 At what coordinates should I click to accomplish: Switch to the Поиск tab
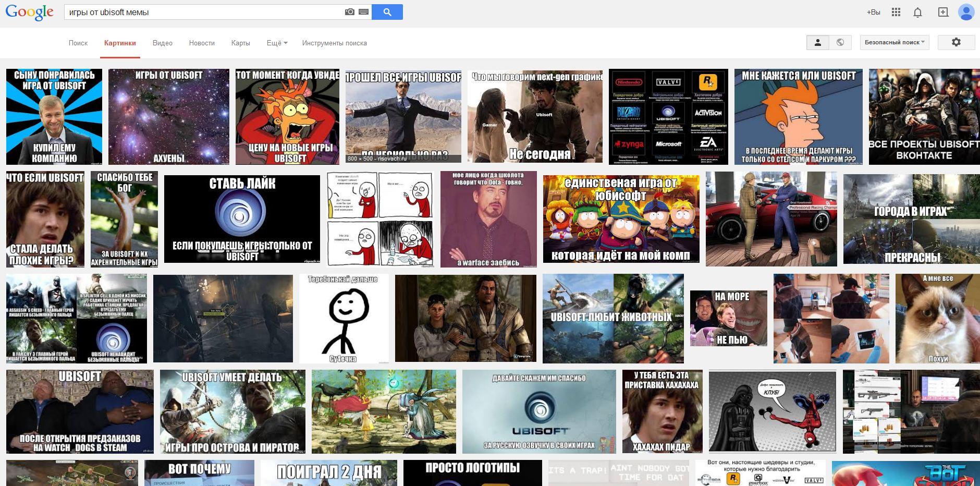(78, 43)
